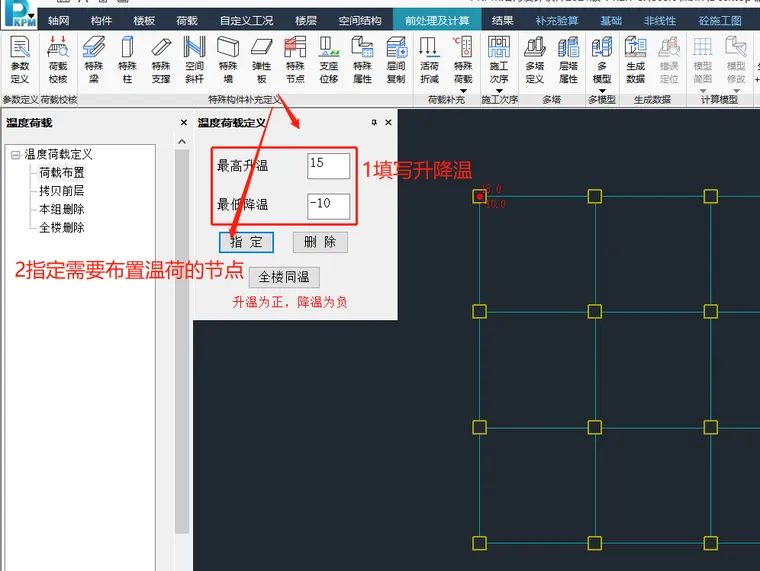Open 活荷折减 live load reduction tool
The image size is (760, 571).
pyautogui.click(x=429, y=60)
